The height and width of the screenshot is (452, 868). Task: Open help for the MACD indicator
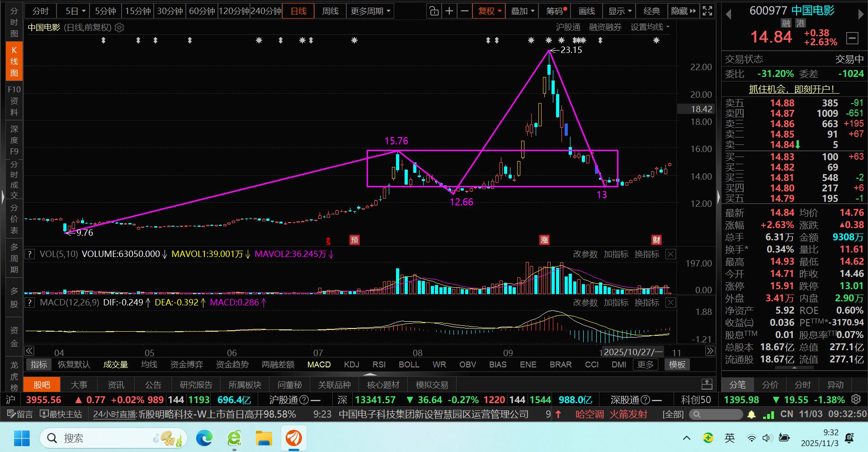29,303
